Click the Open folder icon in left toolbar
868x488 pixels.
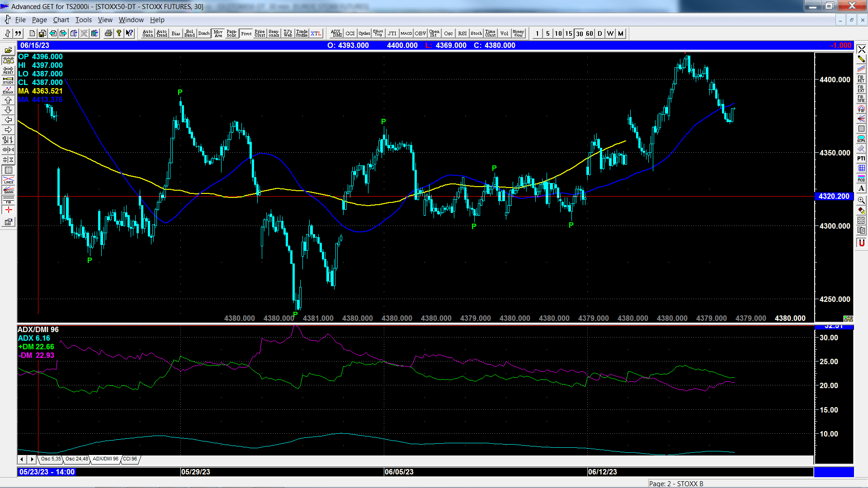8,51
